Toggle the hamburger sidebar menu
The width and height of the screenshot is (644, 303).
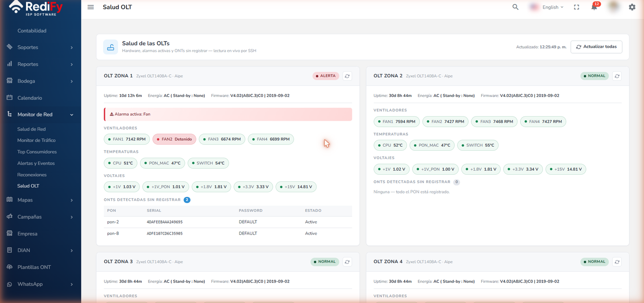(x=91, y=7)
